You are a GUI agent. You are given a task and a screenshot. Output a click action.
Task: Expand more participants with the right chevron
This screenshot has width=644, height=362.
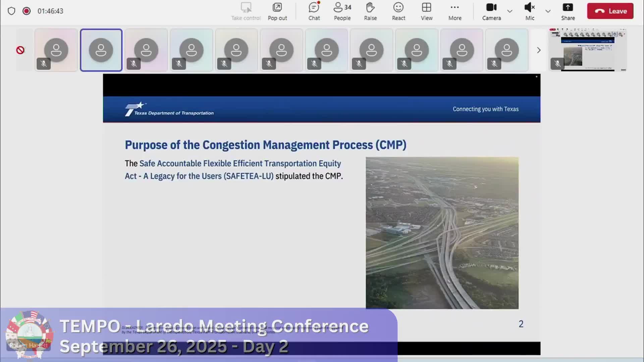pyautogui.click(x=539, y=50)
